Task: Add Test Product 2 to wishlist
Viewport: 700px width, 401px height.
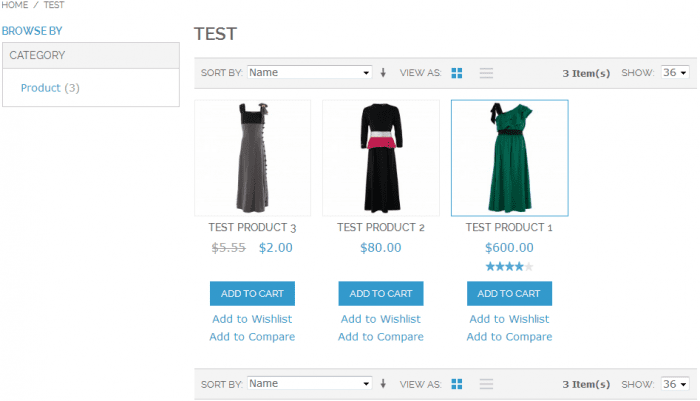Action: 380,319
